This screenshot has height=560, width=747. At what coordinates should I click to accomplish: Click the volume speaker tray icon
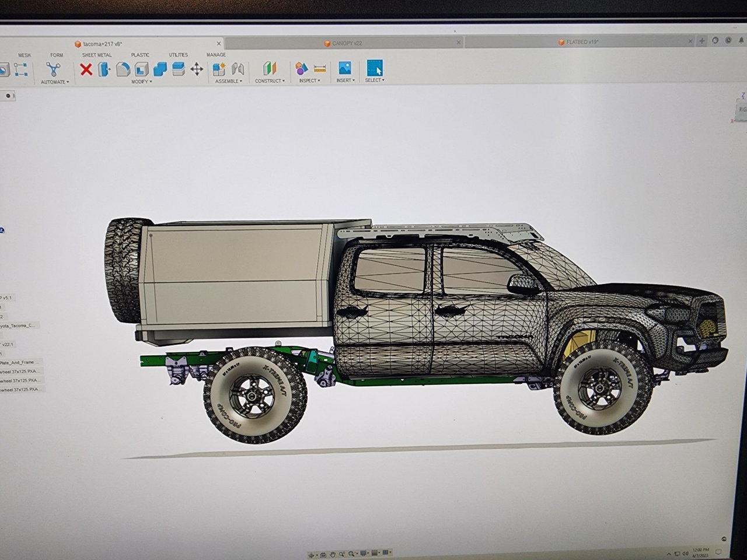point(685,553)
